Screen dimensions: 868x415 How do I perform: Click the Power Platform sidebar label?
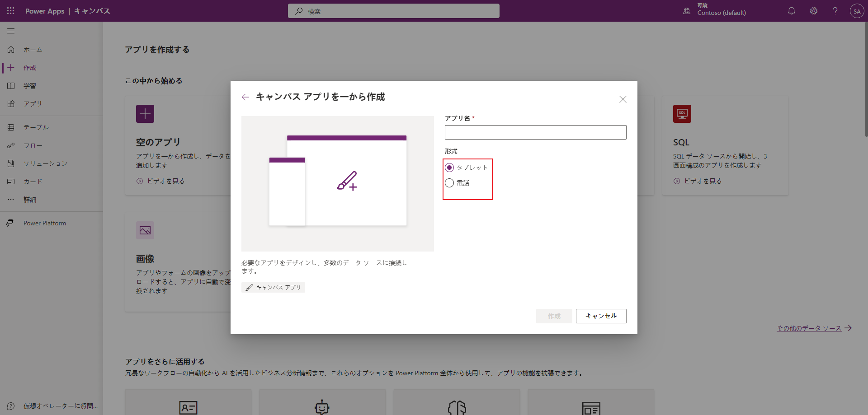tap(45, 223)
